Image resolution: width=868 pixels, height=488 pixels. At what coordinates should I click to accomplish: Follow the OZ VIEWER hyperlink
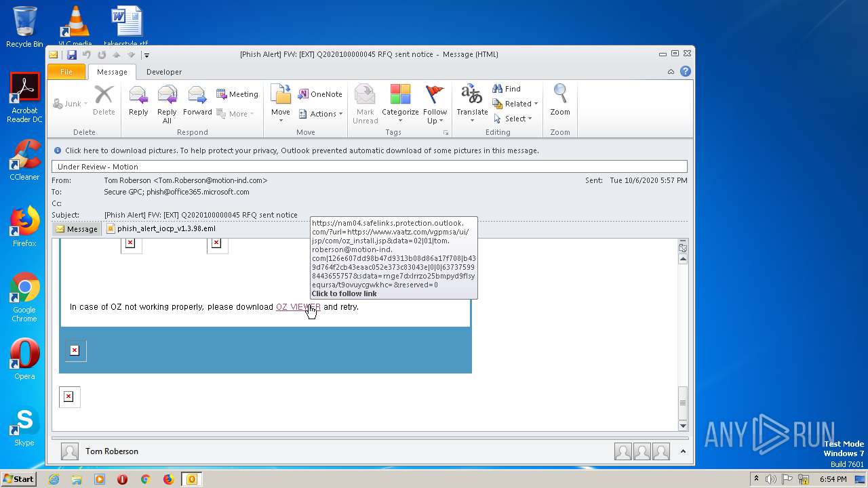(298, 307)
